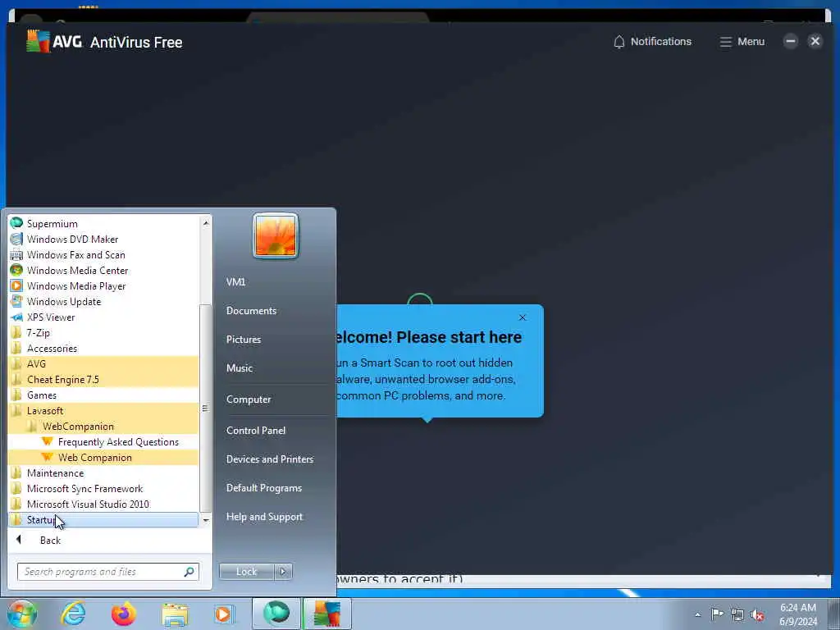This screenshot has height=630, width=840.
Task: Open Windows Update
Action: tap(103, 301)
